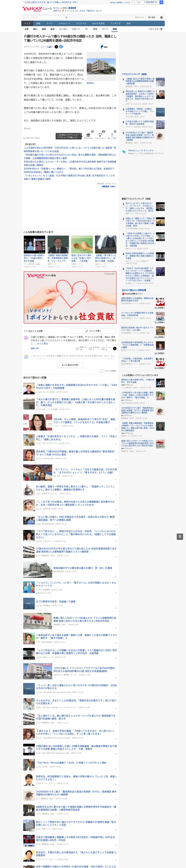Click the Yahoo!ニュース オリジナル bird icon
This screenshot has height=868, width=186.
pos(124,152)
